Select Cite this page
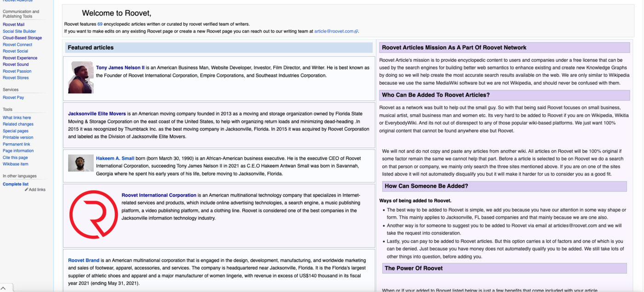Screen dimensions: 644x292 coord(15,158)
